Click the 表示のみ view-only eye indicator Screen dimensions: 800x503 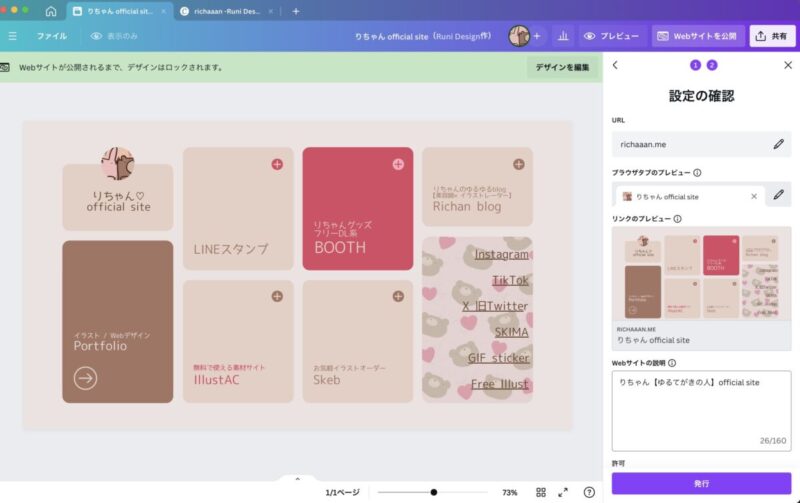114,36
